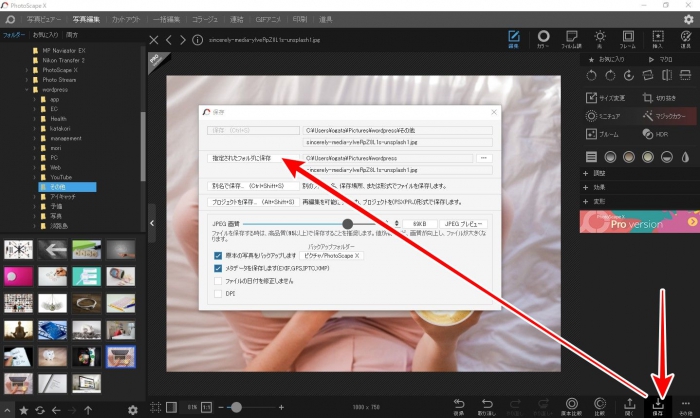Click 別名で保存 save-as button
This screenshot has width=700, height=418.
click(x=253, y=186)
